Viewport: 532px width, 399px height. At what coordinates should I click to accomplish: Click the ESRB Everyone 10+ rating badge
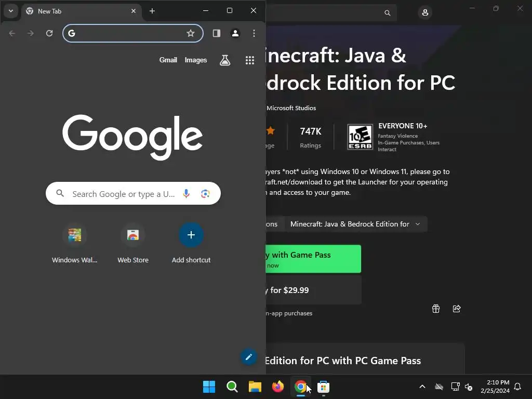point(361,137)
